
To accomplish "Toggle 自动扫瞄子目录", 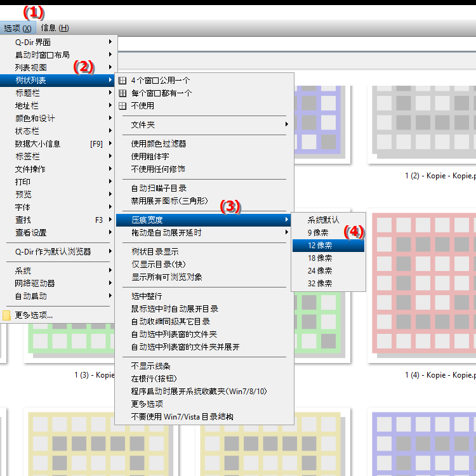I will (204, 188).
